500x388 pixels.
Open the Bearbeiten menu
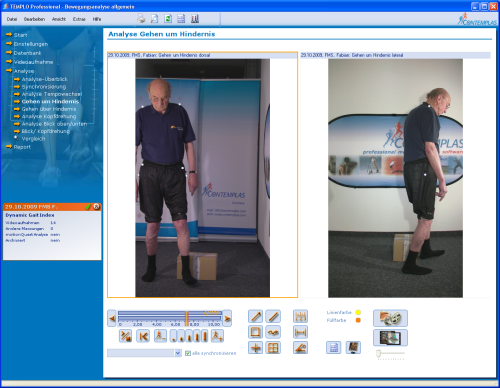(34, 19)
